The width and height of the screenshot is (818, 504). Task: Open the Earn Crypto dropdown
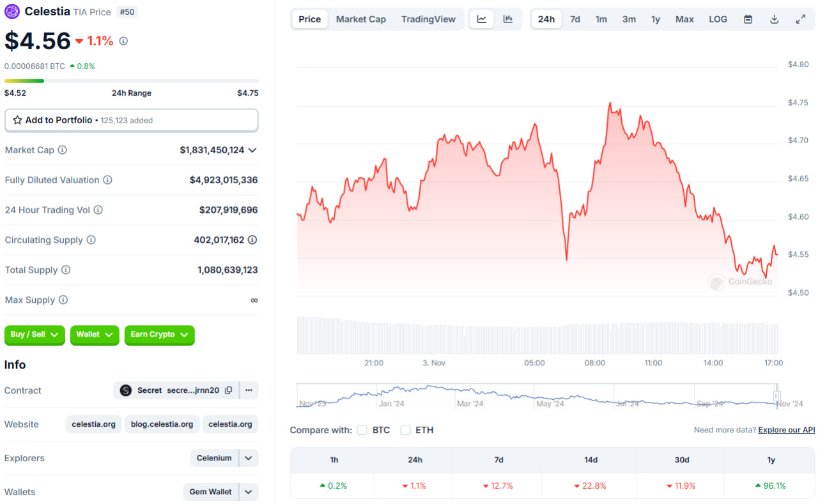pos(160,335)
